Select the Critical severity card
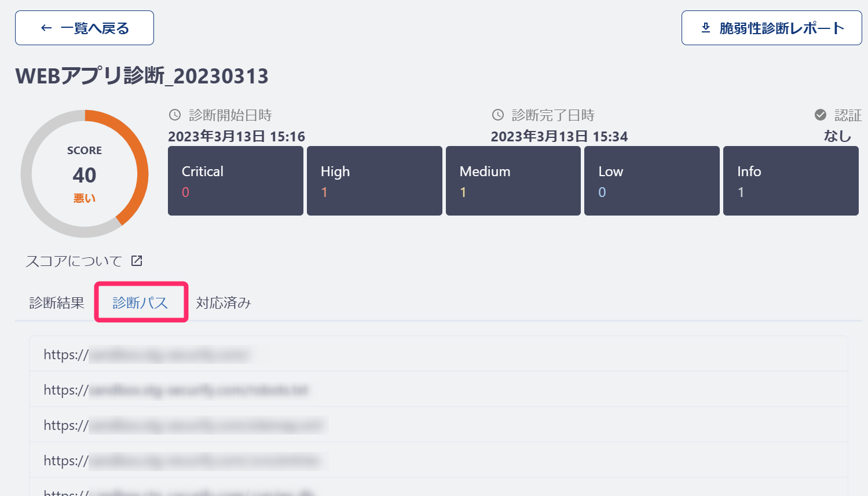 tap(236, 181)
